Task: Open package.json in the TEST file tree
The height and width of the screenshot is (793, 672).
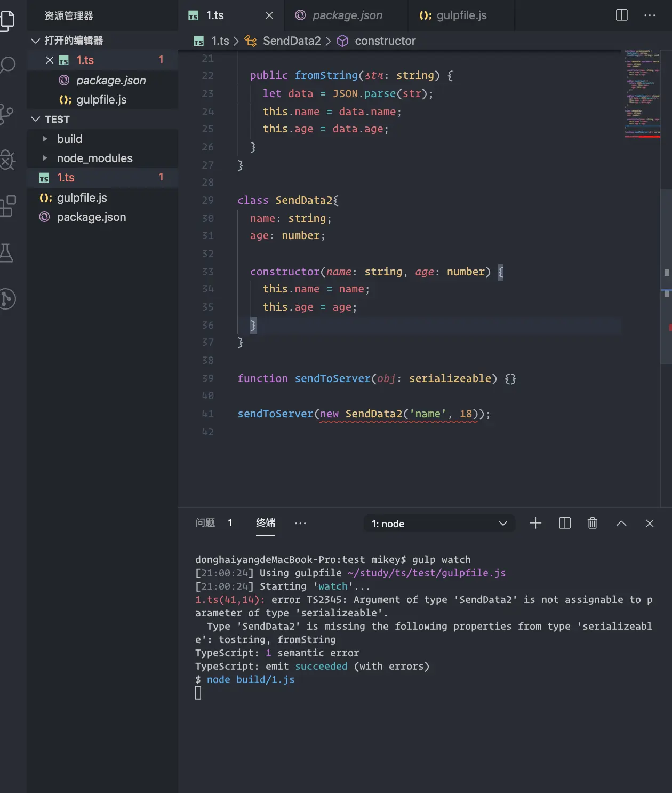Action: click(x=102, y=217)
